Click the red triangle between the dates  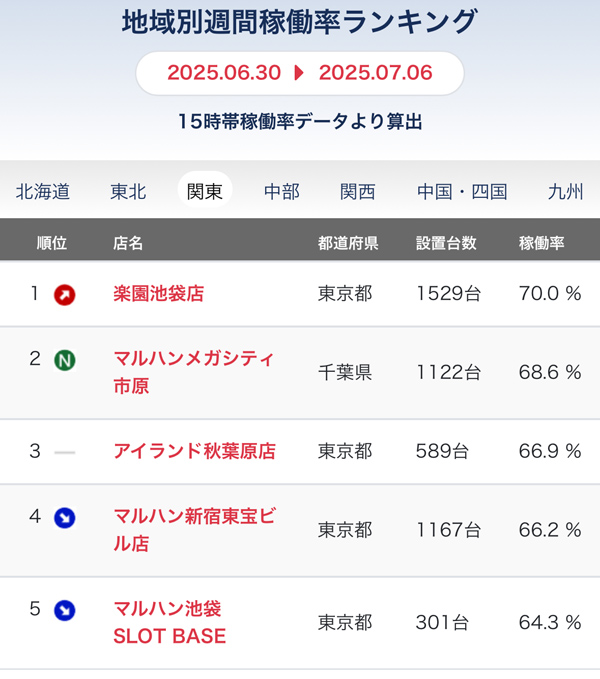(x=299, y=73)
